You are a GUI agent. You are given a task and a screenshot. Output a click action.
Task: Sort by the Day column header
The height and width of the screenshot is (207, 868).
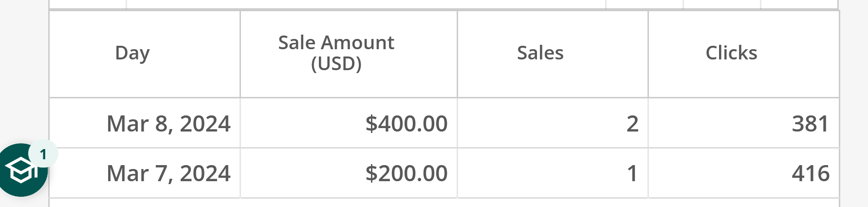[132, 53]
